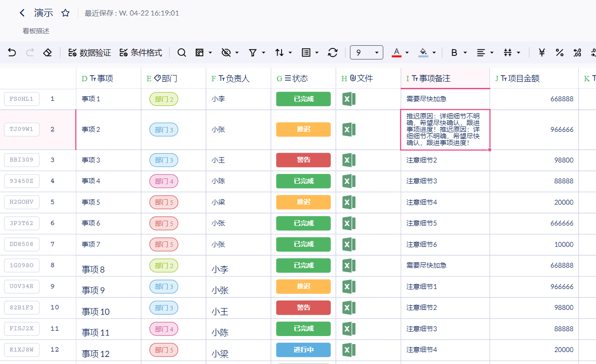Select the F 负责人 column header
Viewport: 596px width, 364px height.
(238, 79)
